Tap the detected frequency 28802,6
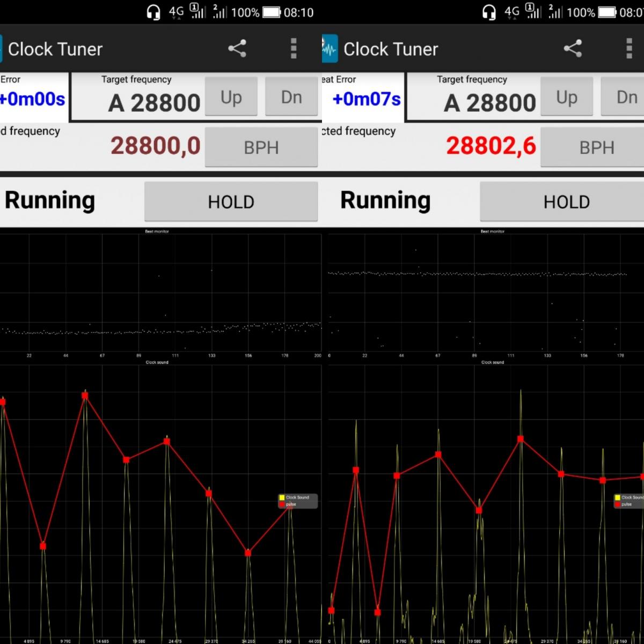The image size is (644, 644). coord(491,145)
